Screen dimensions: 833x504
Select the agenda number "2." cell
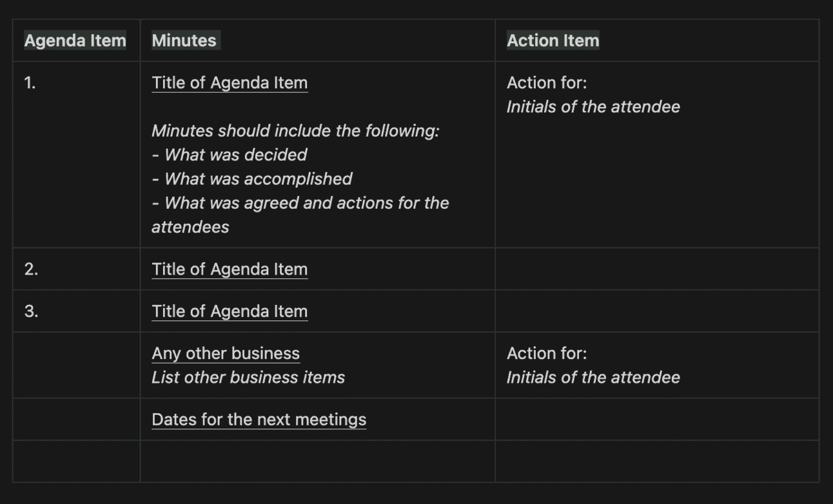(x=31, y=269)
